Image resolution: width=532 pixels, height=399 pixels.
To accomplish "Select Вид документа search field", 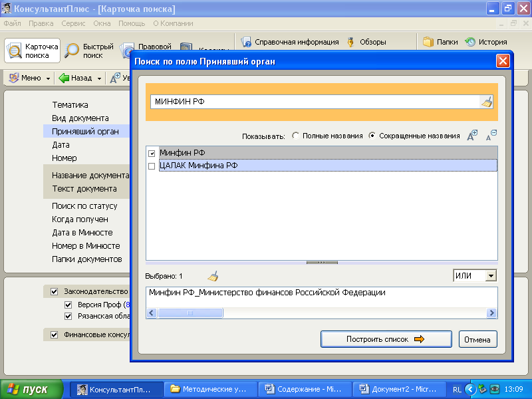I will (x=80, y=118).
